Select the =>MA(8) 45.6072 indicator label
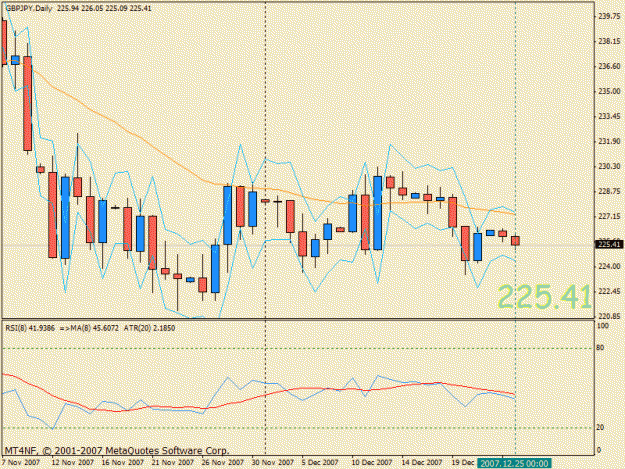The image size is (625, 469). point(89,328)
